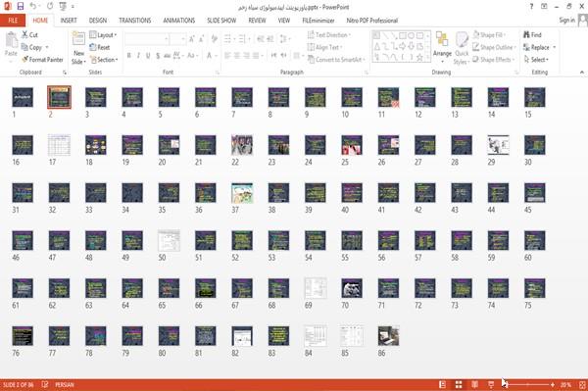The image size is (588, 391).
Task: Click the Decrease Font Size icon
Action: (x=202, y=39)
